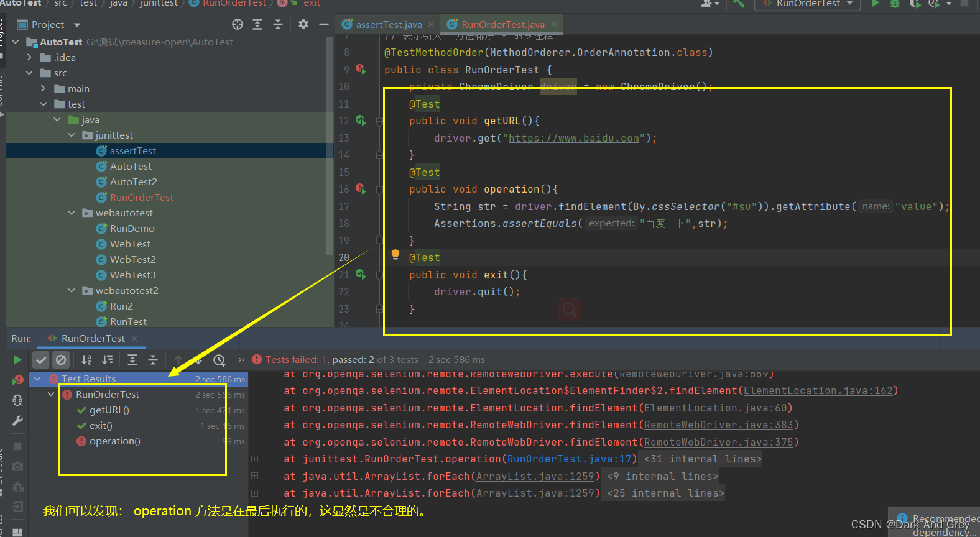The height and width of the screenshot is (537, 980).
Task: Click the Rerun Failed Tests icon
Action: 17,380
